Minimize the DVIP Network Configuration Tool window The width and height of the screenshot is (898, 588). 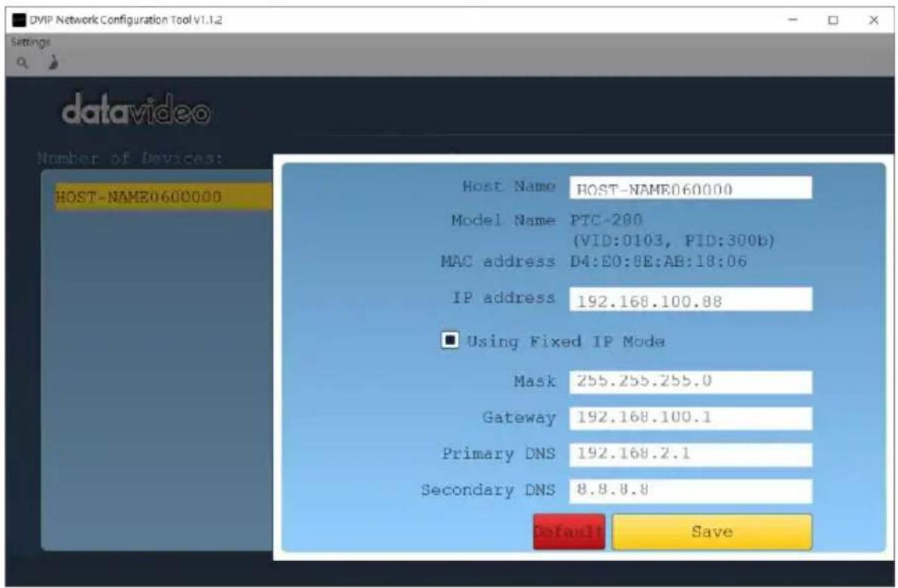coord(793,20)
